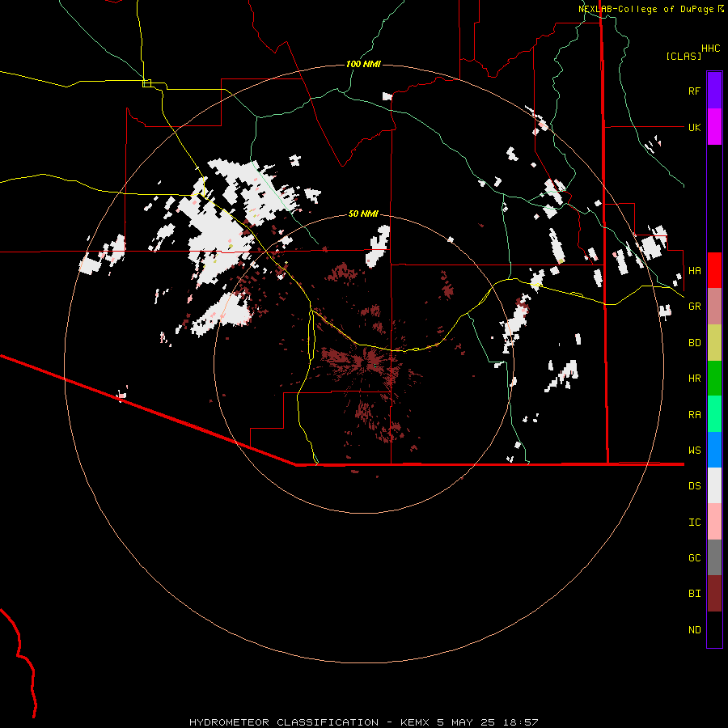Click the DS white legend swatch
The height and width of the screenshot is (728, 728).
tap(714, 485)
